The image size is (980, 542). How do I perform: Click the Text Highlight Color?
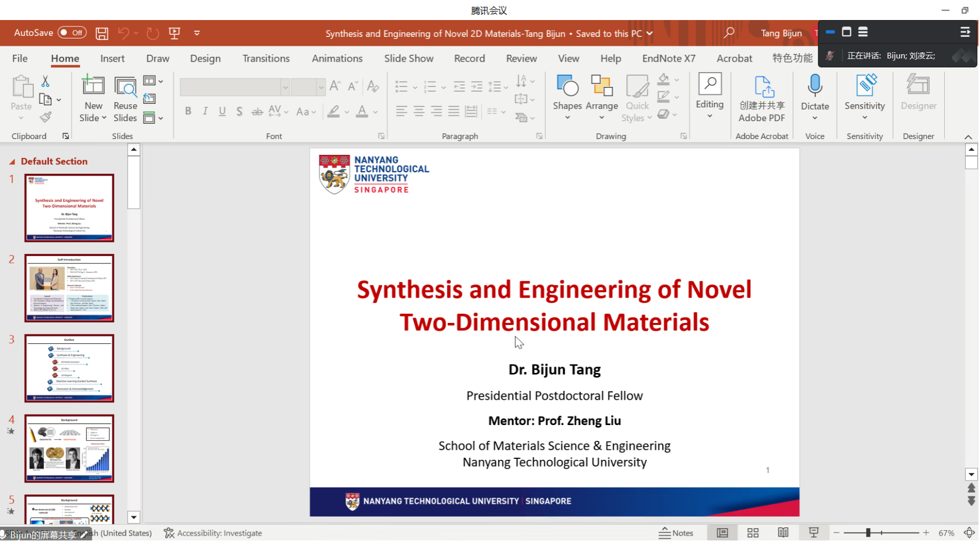[333, 111]
